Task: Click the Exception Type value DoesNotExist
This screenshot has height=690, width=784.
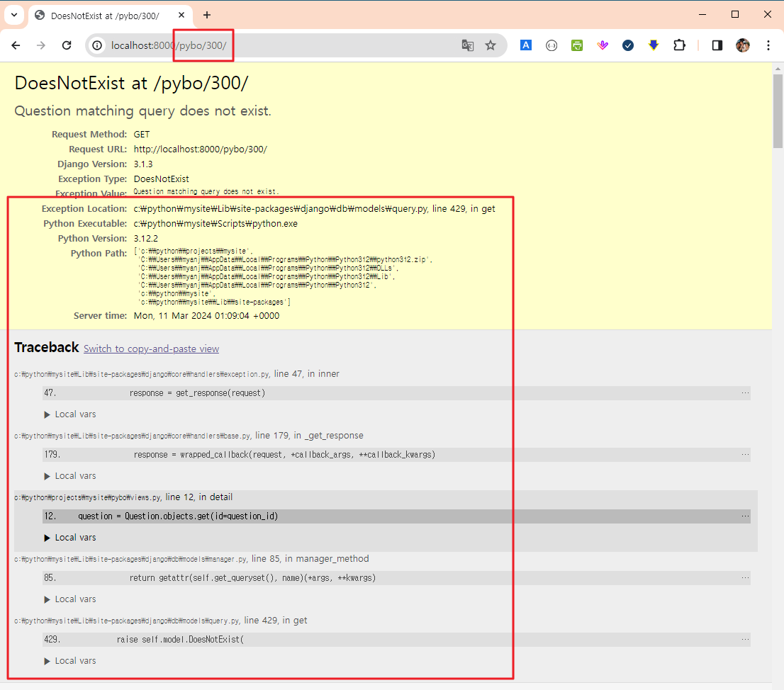Action: click(161, 179)
